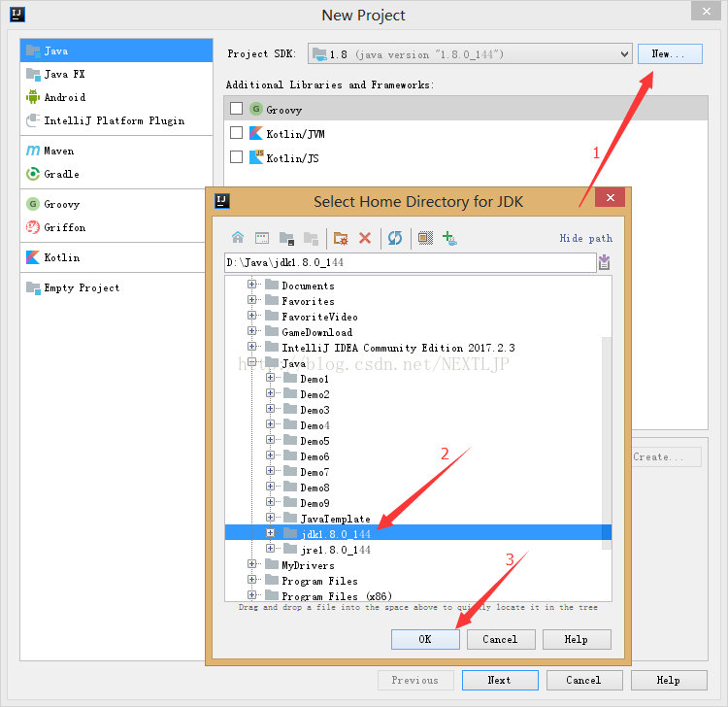728x707 pixels.
Task: Select the JavaTemplate folder
Action: [x=335, y=519]
